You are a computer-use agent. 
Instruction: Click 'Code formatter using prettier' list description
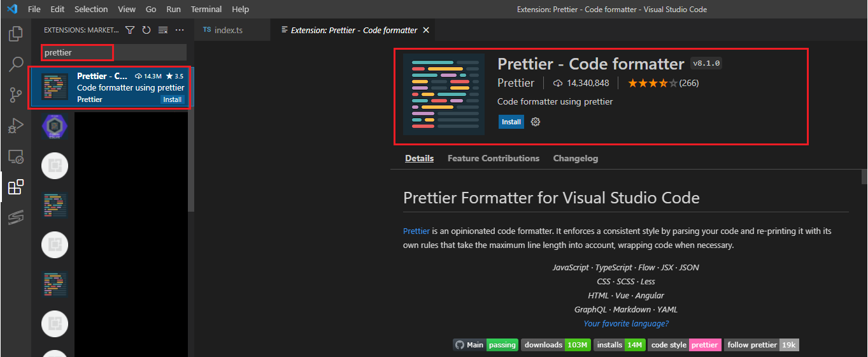[131, 88]
